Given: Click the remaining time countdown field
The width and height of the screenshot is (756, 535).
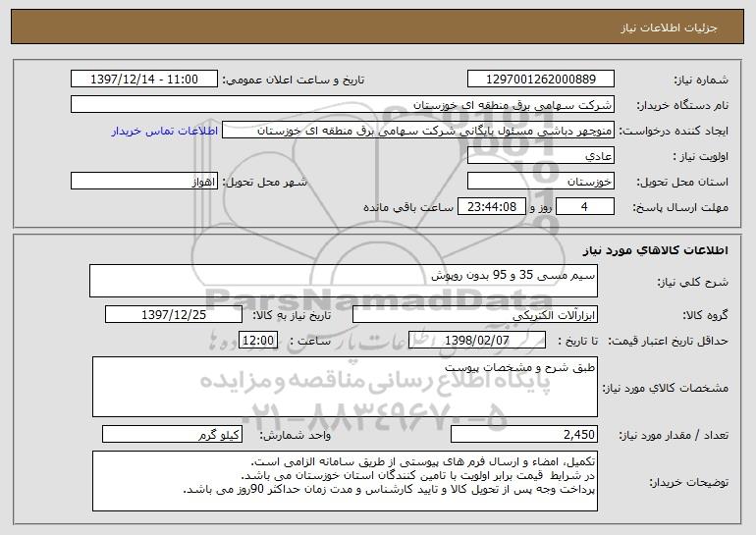Looking at the screenshot, I should pyautogui.click(x=491, y=207).
